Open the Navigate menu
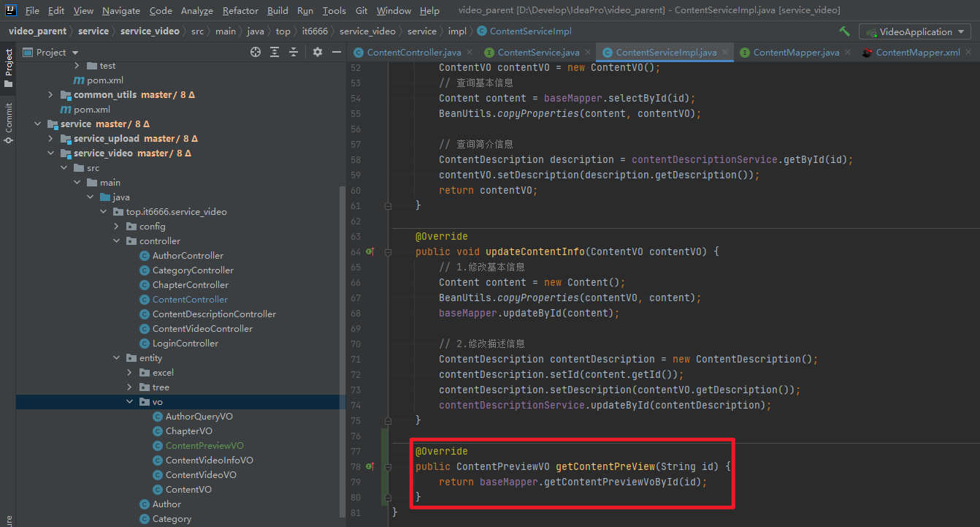The height and width of the screenshot is (527, 980). pyautogui.click(x=121, y=10)
